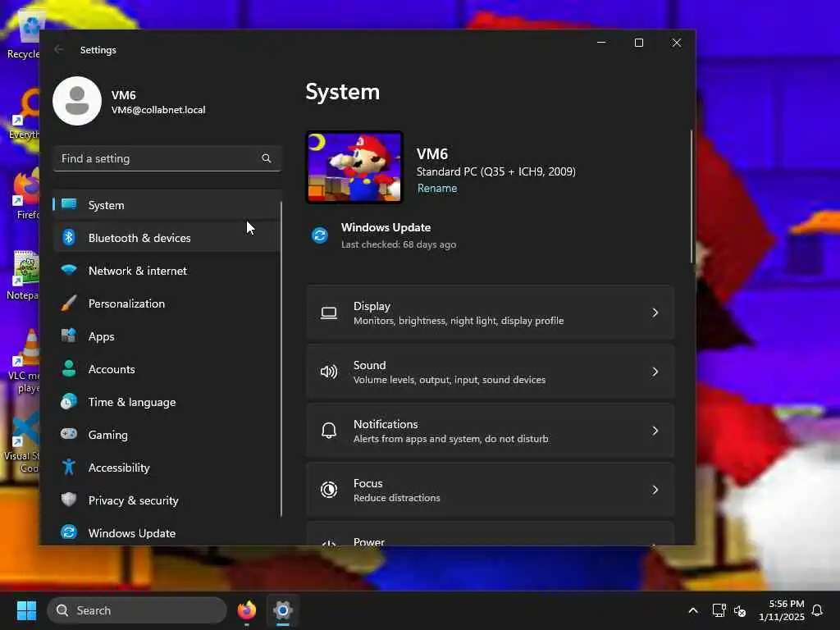This screenshot has width=840, height=630.
Task: Select the Accessibility figure icon
Action: pos(69,467)
